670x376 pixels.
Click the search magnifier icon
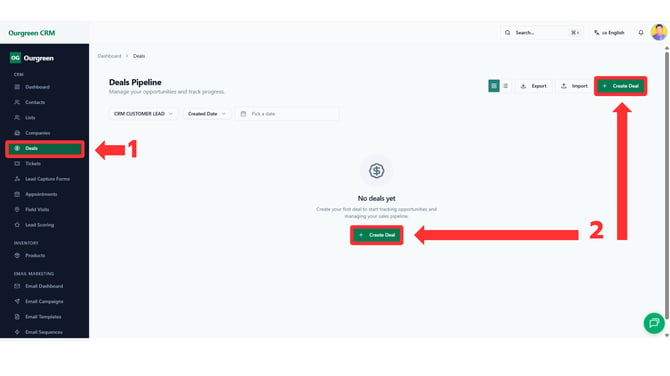coord(508,32)
